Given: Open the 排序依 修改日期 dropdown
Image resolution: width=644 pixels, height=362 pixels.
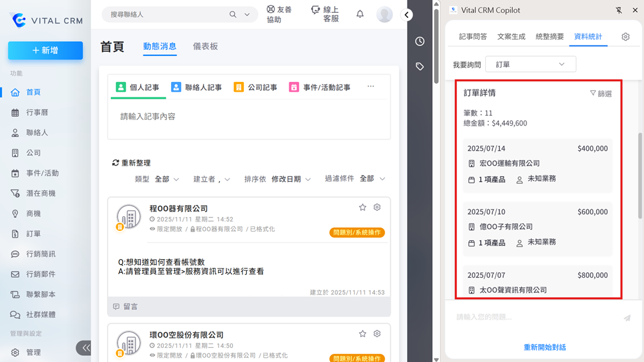Looking at the screenshot, I should pyautogui.click(x=291, y=179).
